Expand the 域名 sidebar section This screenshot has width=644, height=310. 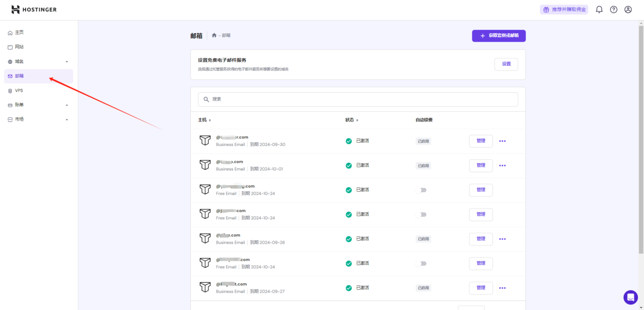pos(67,61)
